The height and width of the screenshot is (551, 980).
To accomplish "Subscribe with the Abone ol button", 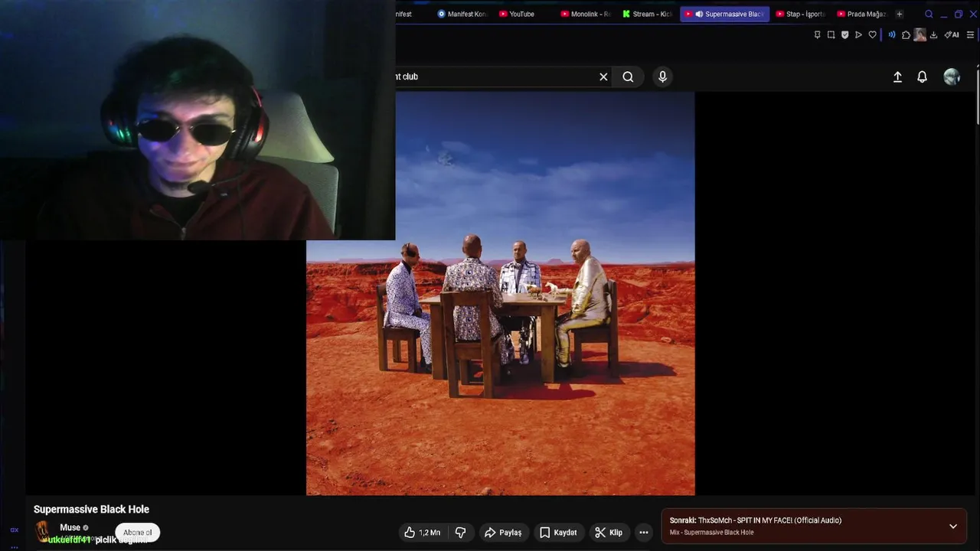I will tap(138, 532).
